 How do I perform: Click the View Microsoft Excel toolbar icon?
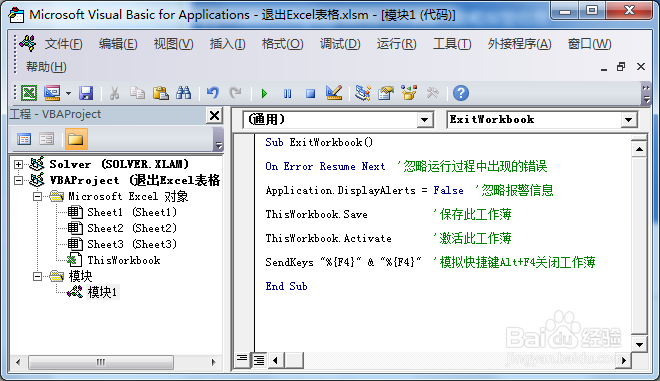pyautogui.click(x=29, y=93)
